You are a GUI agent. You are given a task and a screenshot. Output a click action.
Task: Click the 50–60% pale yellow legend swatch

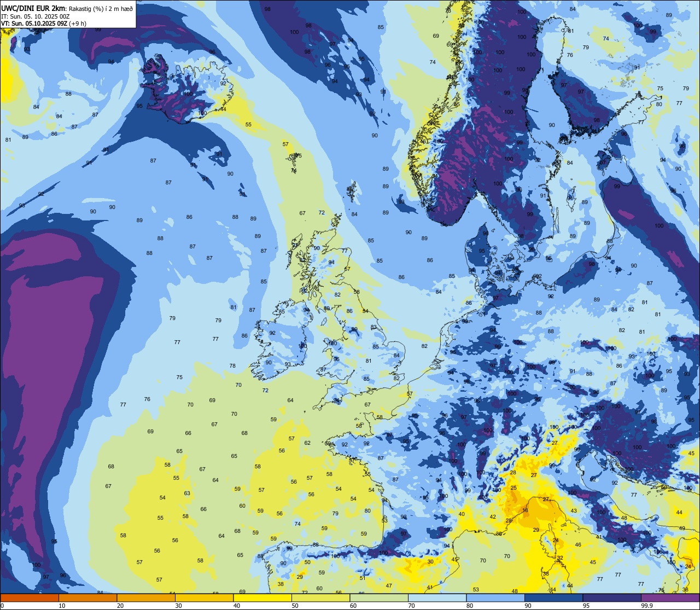tap(320, 597)
